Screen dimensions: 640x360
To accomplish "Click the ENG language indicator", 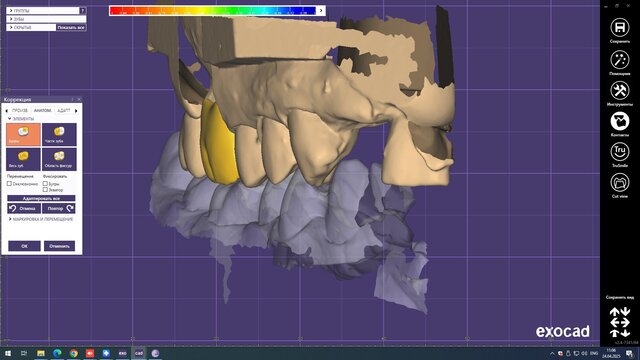I will click(594, 353).
